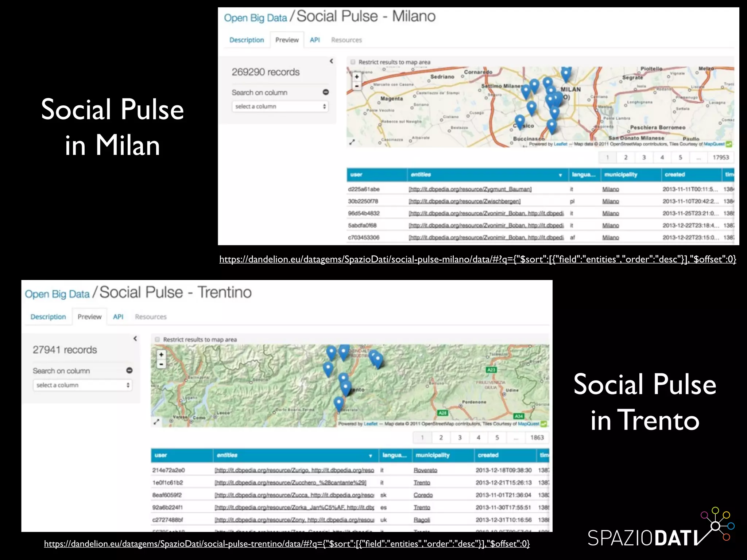Jump to Trentino last page 1863
Viewport: 747px width, 560px height.
pyautogui.click(x=537, y=437)
